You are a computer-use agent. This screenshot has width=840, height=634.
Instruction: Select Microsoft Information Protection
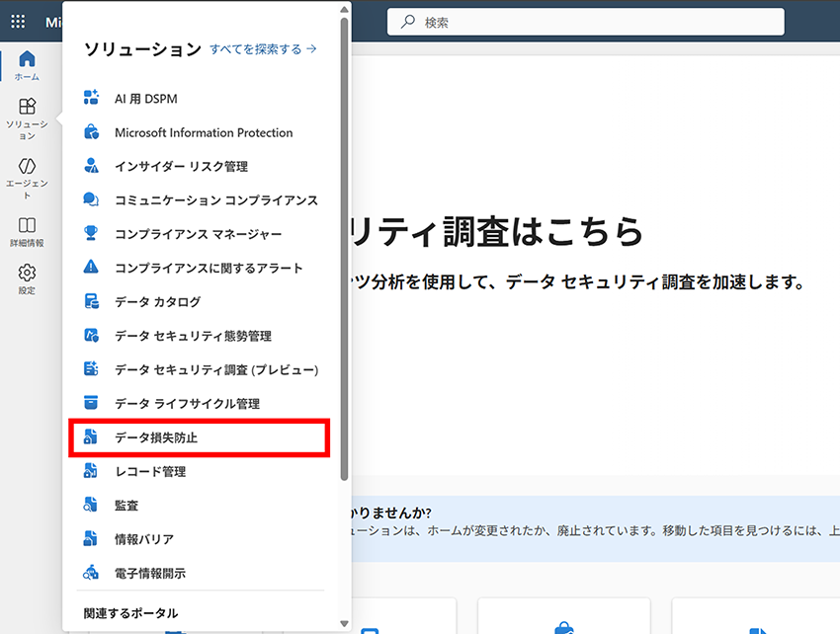click(x=204, y=132)
